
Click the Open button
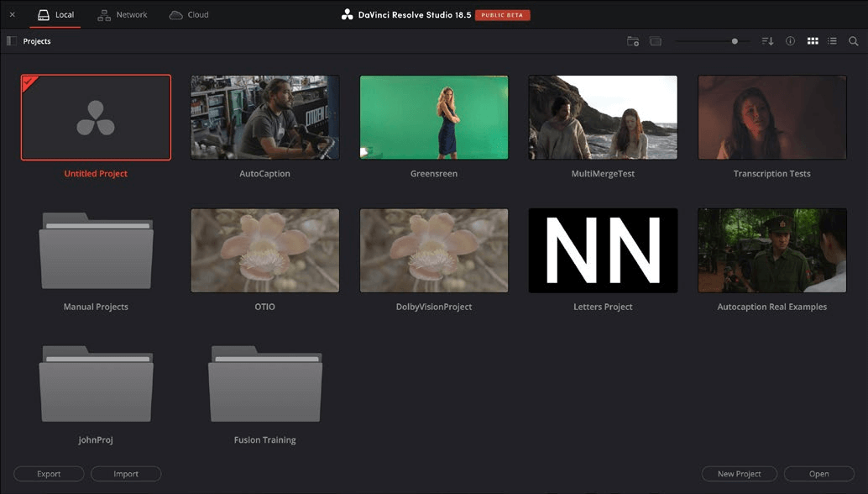(x=818, y=474)
